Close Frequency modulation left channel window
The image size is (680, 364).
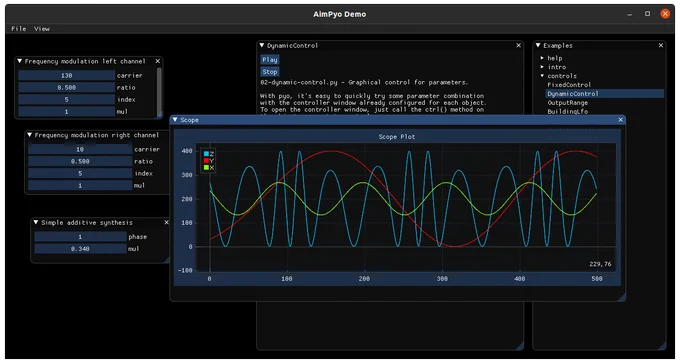(157, 62)
